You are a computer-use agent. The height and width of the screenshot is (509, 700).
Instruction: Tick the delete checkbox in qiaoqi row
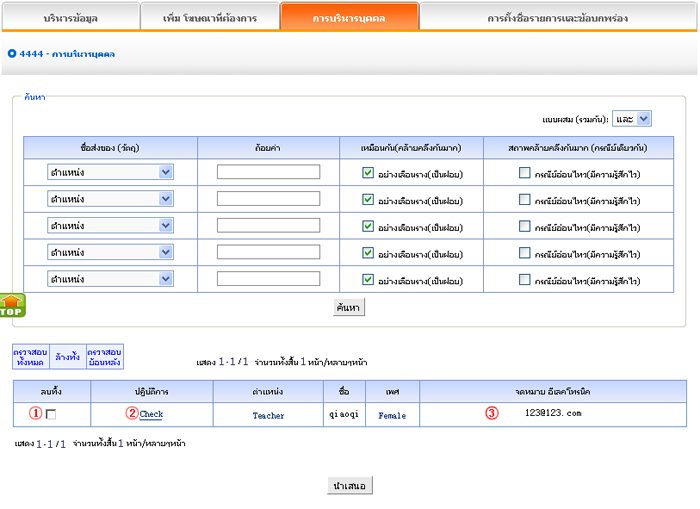pyautogui.click(x=51, y=414)
